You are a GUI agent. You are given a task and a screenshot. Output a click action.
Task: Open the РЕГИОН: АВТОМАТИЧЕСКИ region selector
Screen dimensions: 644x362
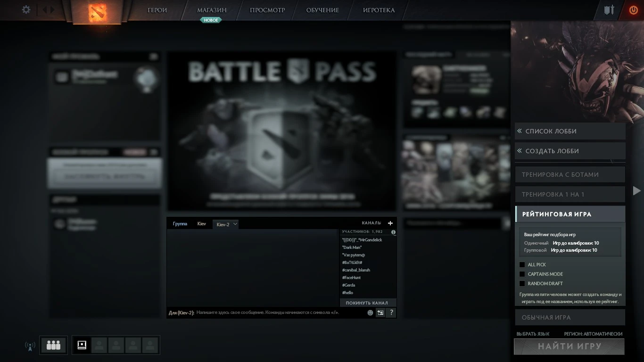pyautogui.click(x=593, y=334)
